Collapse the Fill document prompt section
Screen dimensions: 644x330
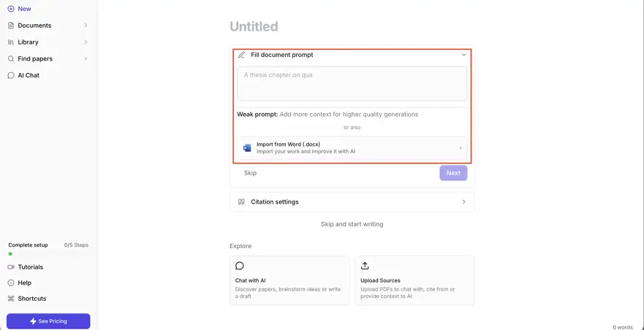463,55
